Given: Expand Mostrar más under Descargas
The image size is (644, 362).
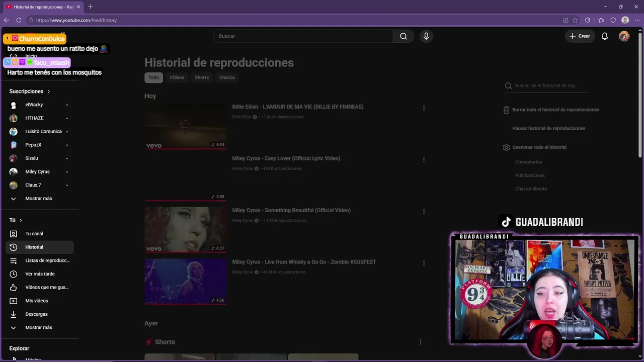Looking at the screenshot, I should (x=39, y=327).
